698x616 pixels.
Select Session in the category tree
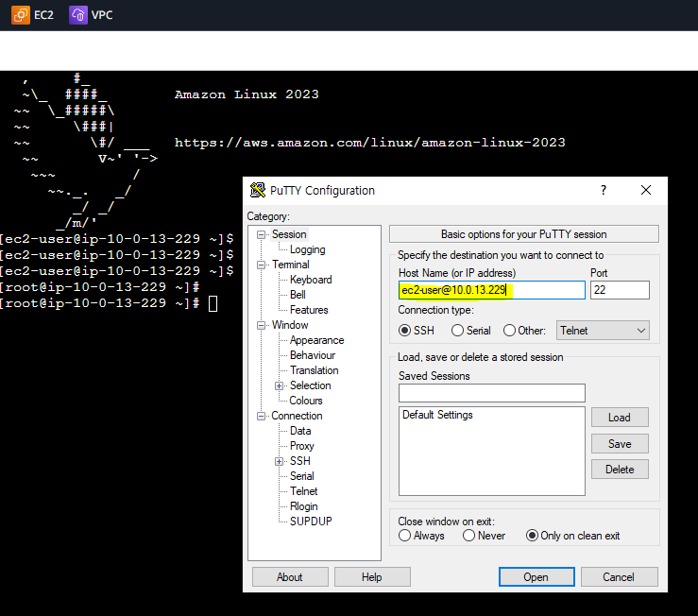pos(289,234)
